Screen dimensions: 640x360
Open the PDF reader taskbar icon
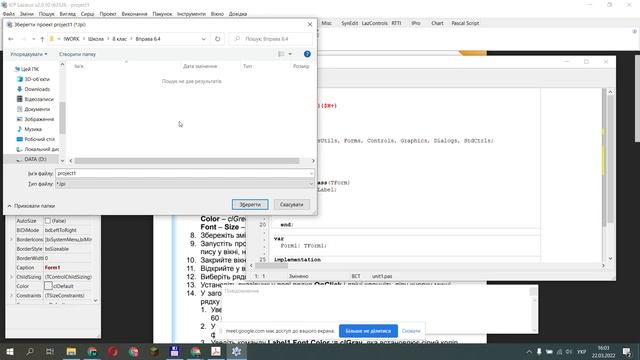(216, 351)
